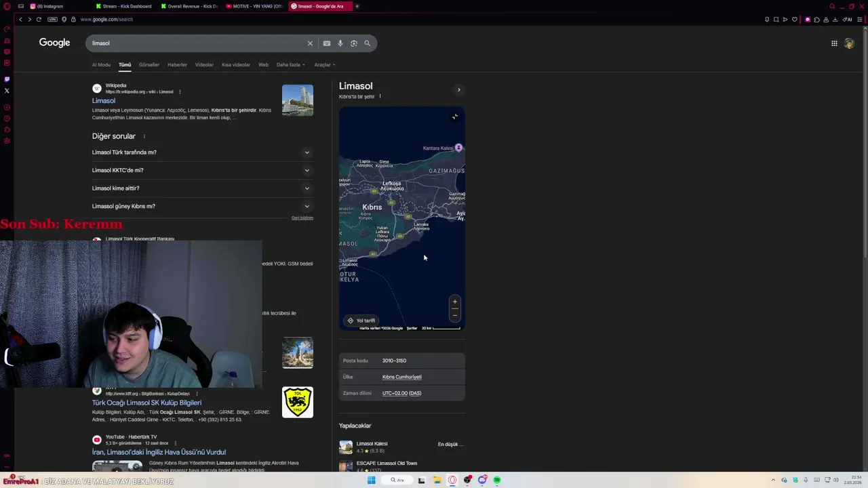The width and height of the screenshot is (868, 488).
Task: Expand question Limasol Türk tarafında mı?
Action: (x=201, y=152)
